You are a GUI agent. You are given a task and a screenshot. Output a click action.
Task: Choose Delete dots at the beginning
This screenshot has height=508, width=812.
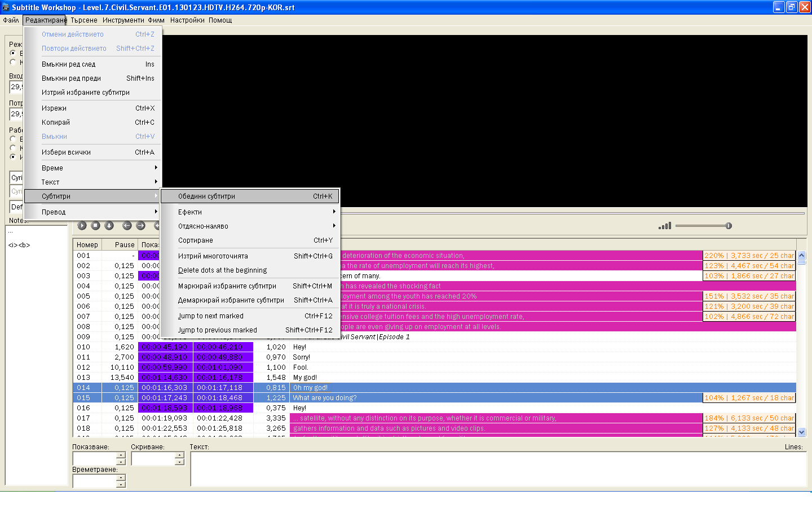250,270
